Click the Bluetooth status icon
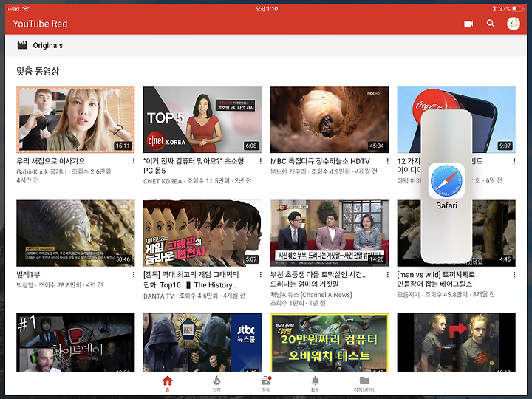The image size is (532, 399). (494, 8)
